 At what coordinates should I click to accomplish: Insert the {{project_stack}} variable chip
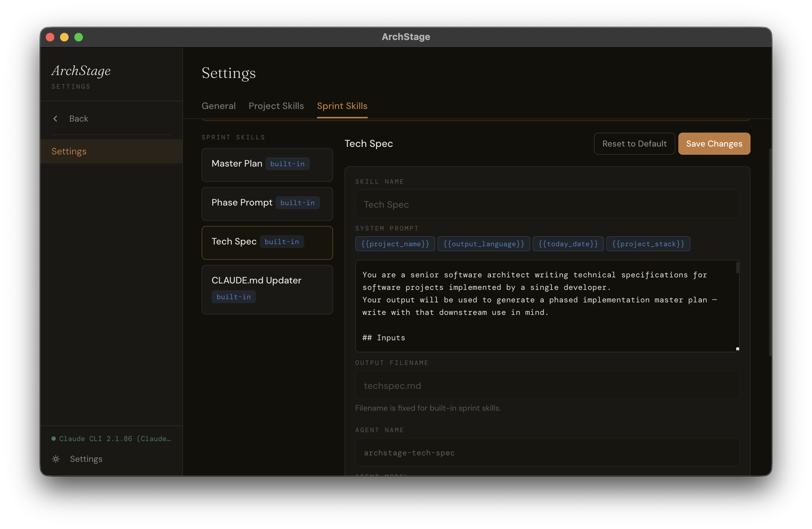pos(648,244)
